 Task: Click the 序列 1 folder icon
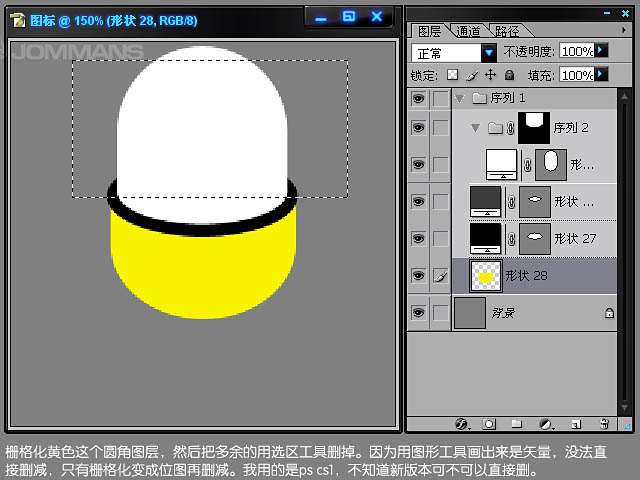coord(480,98)
